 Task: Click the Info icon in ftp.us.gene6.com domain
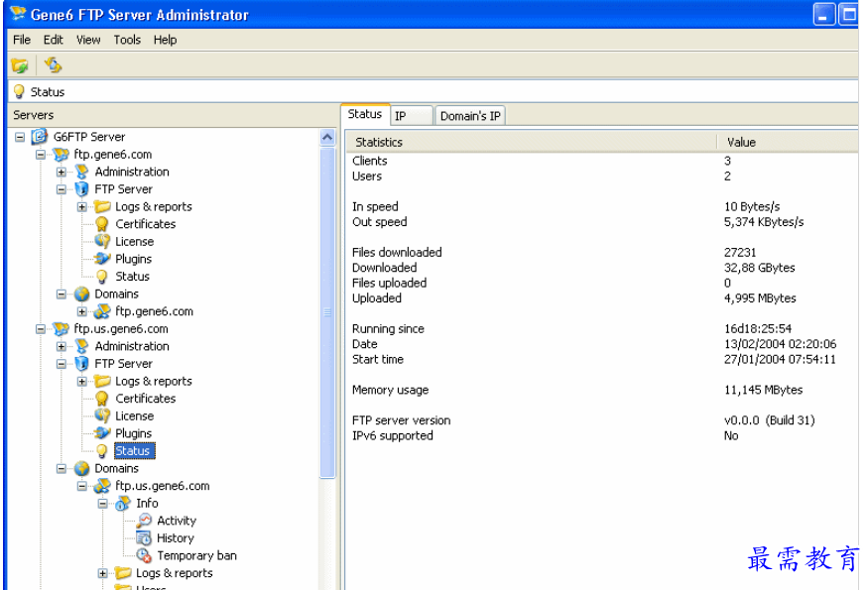[123, 503]
